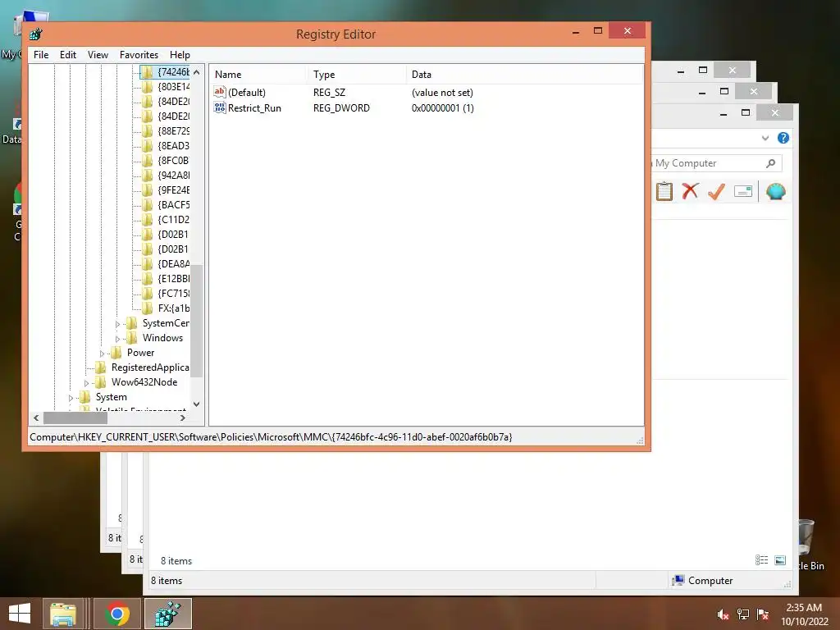Screen dimensions: 840x630
Task: Sort by the Type column header
Action: (x=356, y=75)
